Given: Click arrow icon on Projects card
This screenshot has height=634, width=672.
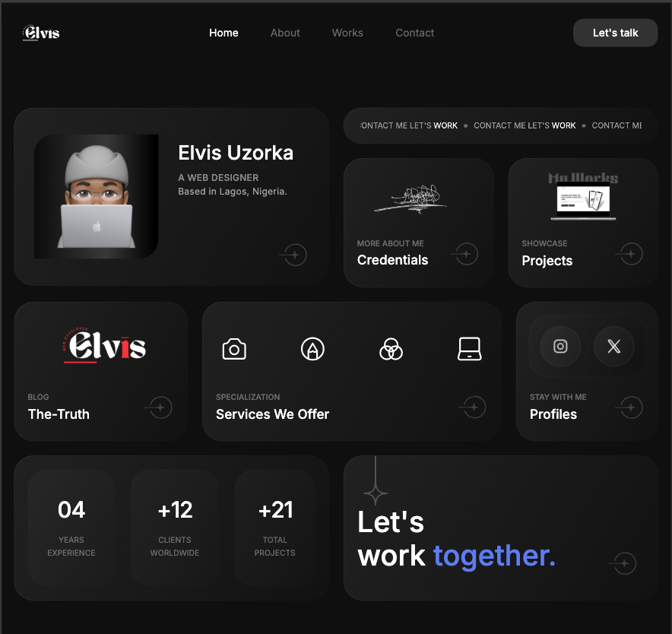Looking at the screenshot, I should coord(629,254).
